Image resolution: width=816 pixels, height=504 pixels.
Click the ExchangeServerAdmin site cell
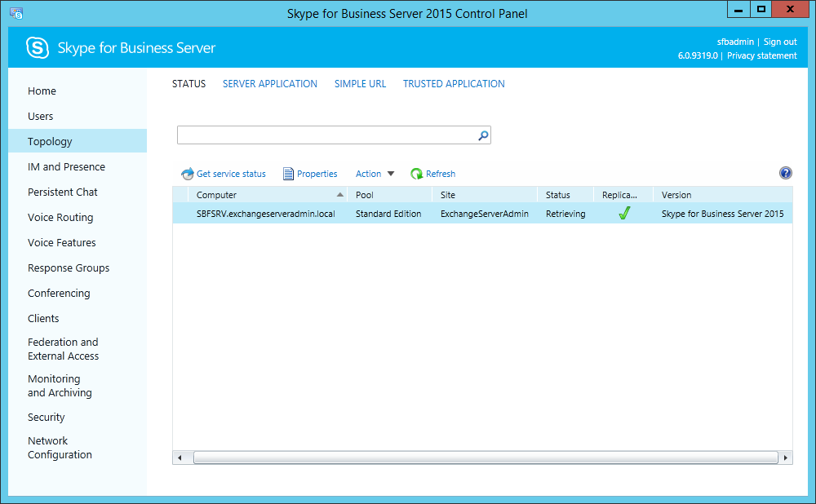485,214
